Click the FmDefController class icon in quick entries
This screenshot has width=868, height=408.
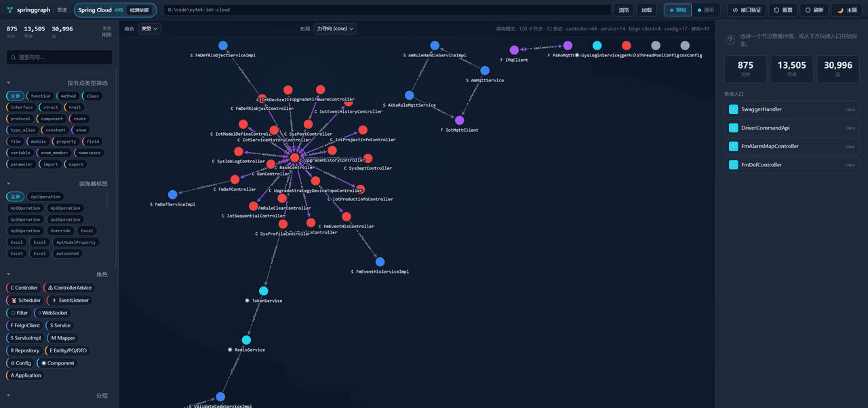(733, 164)
